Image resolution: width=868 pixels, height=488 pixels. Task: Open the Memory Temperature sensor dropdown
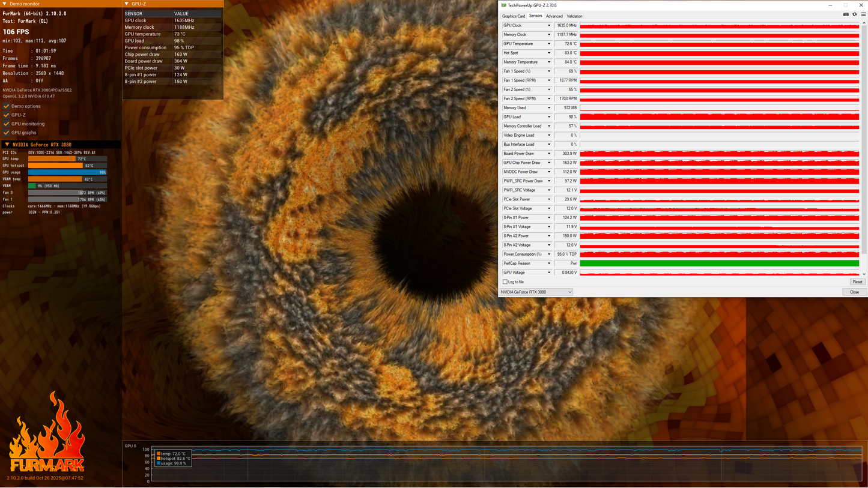click(x=548, y=62)
